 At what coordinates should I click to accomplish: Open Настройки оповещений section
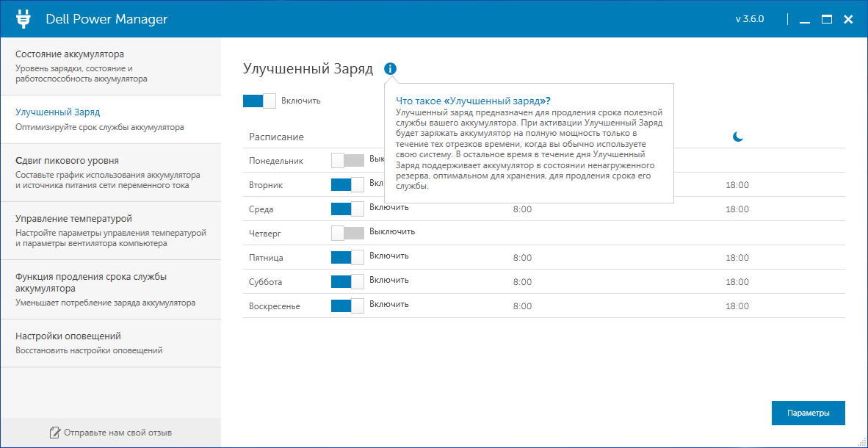(x=111, y=343)
